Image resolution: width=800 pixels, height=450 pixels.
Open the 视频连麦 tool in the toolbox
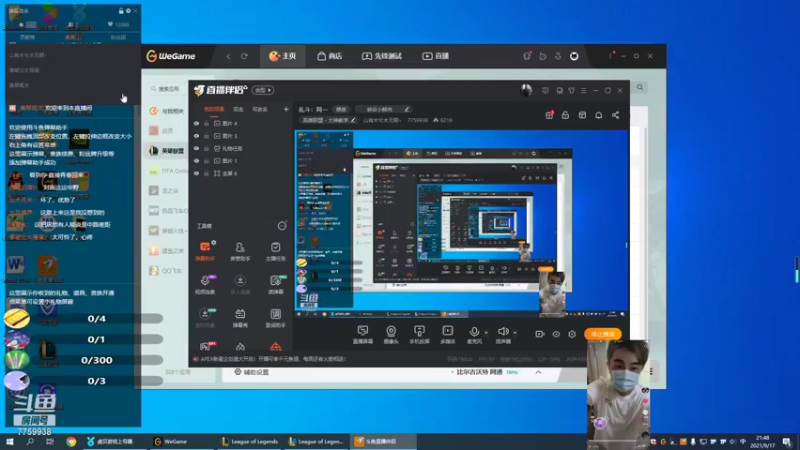click(x=205, y=284)
